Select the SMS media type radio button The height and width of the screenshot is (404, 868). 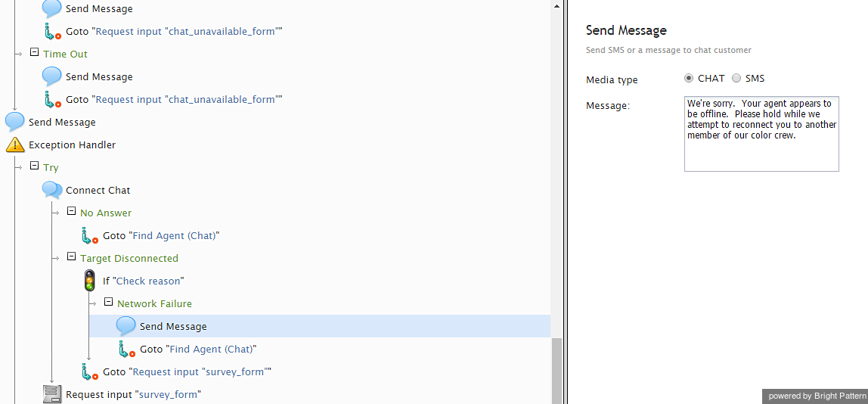click(x=736, y=78)
